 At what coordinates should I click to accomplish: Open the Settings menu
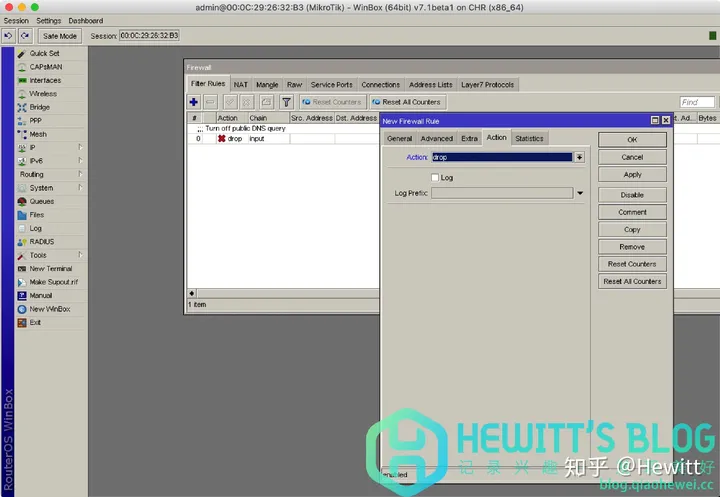(49, 21)
